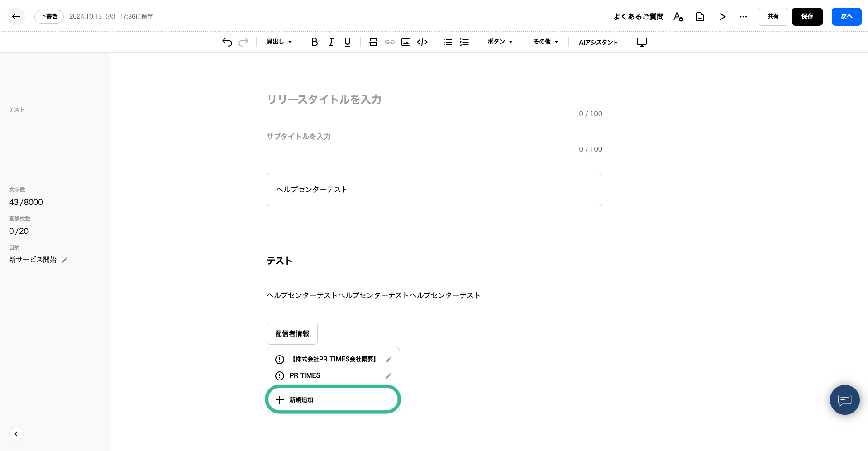Click the blue 次へ button
The width and height of the screenshot is (868, 451).
[x=846, y=17]
